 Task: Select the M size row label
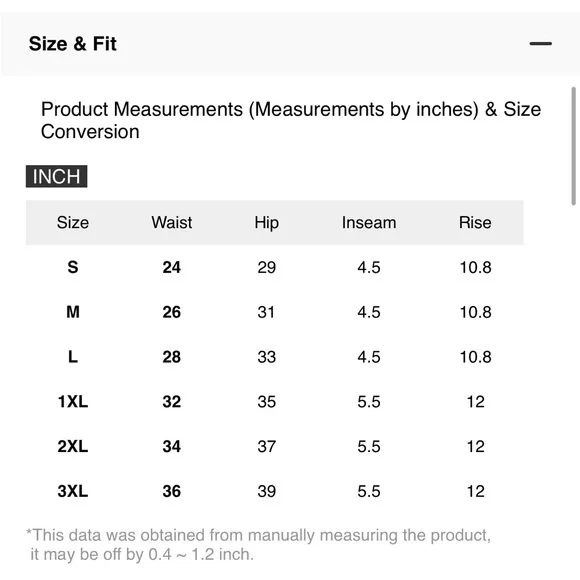73,312
